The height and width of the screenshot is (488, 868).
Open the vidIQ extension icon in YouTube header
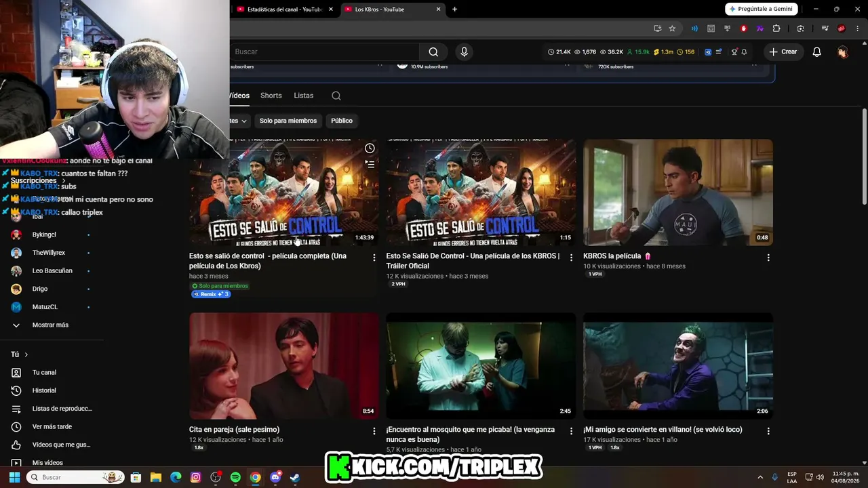[708, 52]
